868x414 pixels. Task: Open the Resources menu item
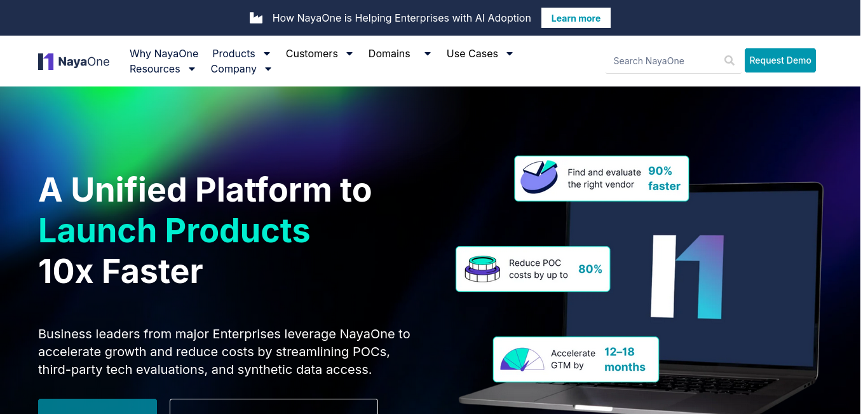155,69
